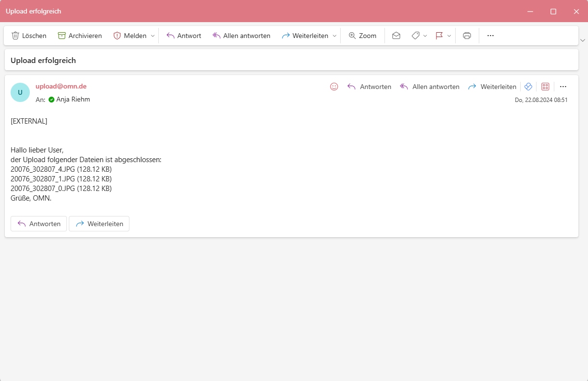The image size is (588, 381).
Task: Apply a category with the tag icon
Action: 415,35
